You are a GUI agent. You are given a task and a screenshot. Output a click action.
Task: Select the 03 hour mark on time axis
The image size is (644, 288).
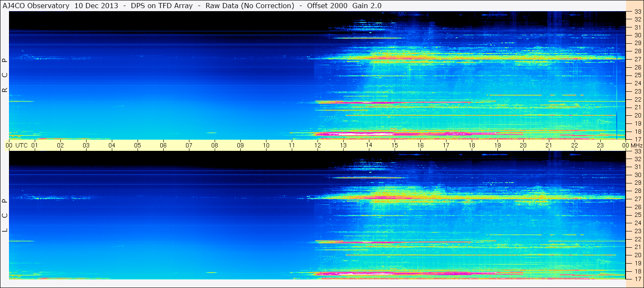(x=86, y=146)
